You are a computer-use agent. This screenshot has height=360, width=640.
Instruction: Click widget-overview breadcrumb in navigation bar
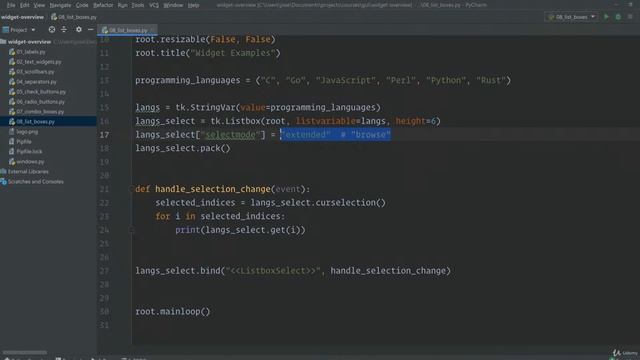pyautogui.click(x=22, y=17)
